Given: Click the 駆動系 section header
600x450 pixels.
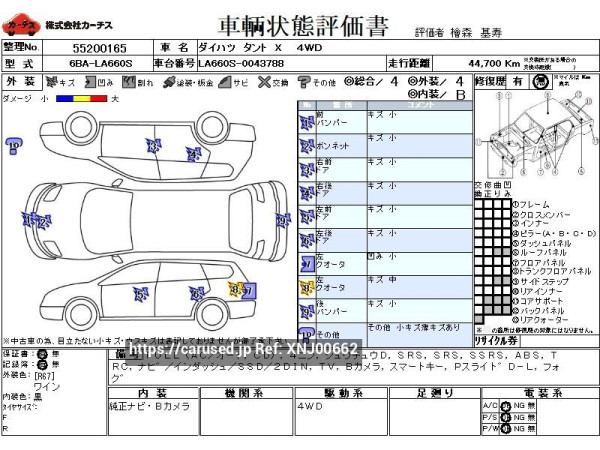Looking at the screenshot, I should (341, 393).
